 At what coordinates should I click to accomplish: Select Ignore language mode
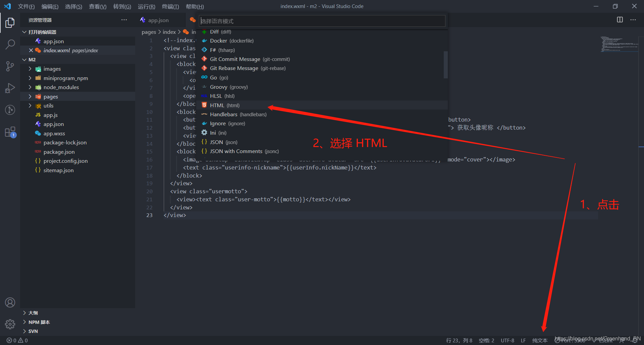coord(322,124)
